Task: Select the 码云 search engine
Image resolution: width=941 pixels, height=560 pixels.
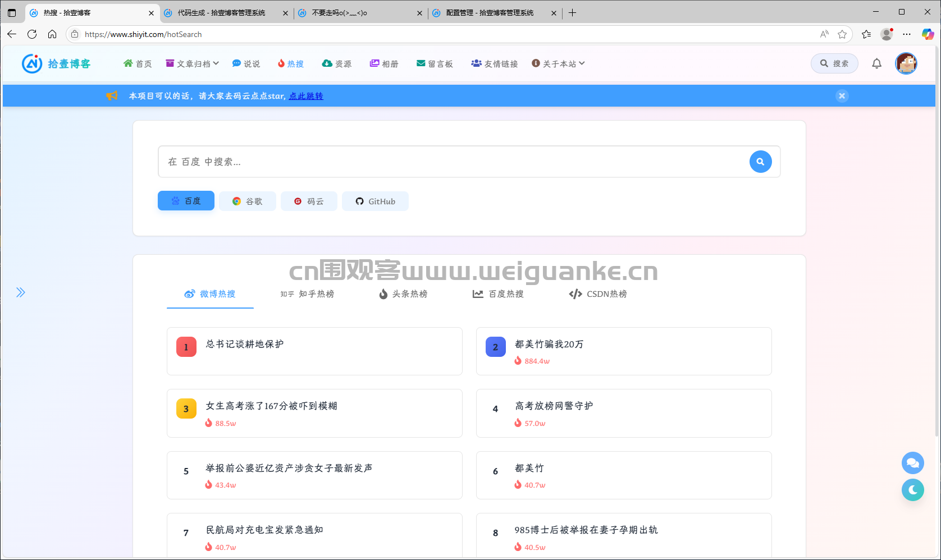Action: click(x=309, y=201)
